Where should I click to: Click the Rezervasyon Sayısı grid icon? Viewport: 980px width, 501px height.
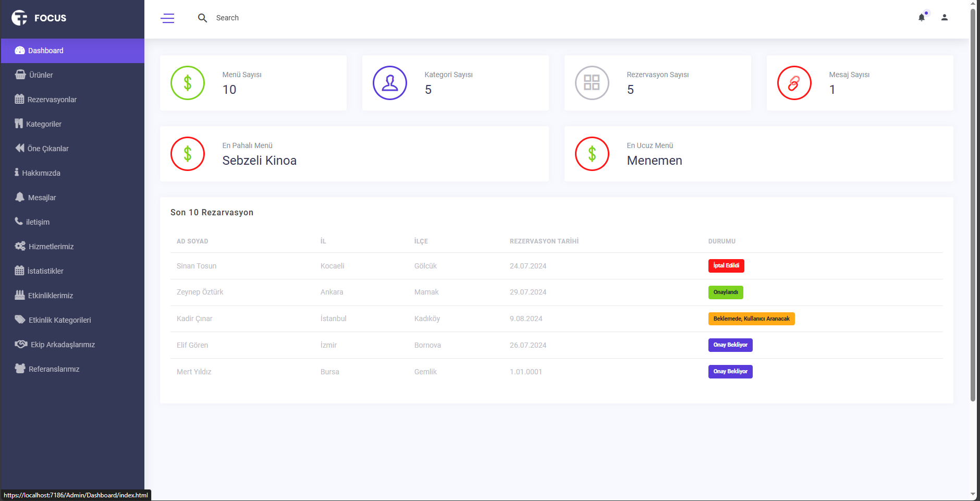(x=592, y=83)
